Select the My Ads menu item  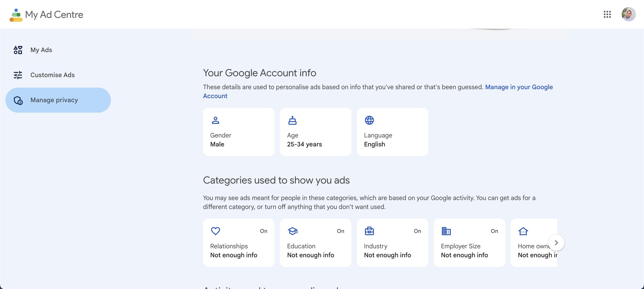41,50
